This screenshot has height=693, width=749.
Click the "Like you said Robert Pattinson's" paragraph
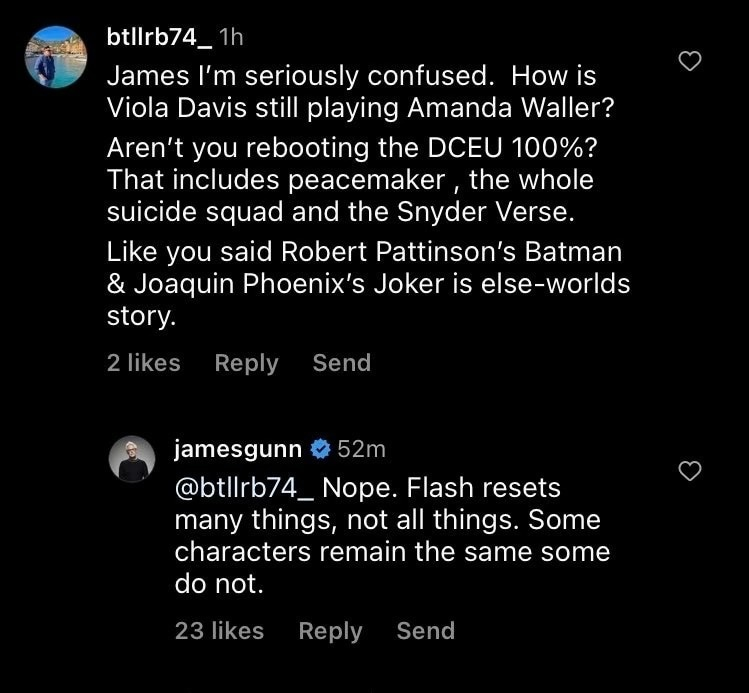click(368, 285)
